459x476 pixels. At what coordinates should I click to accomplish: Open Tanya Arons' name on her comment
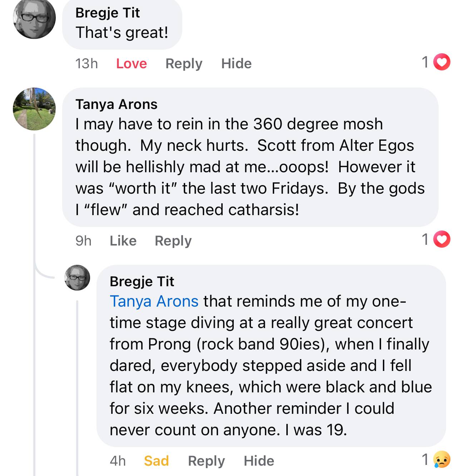coord(117,104)
